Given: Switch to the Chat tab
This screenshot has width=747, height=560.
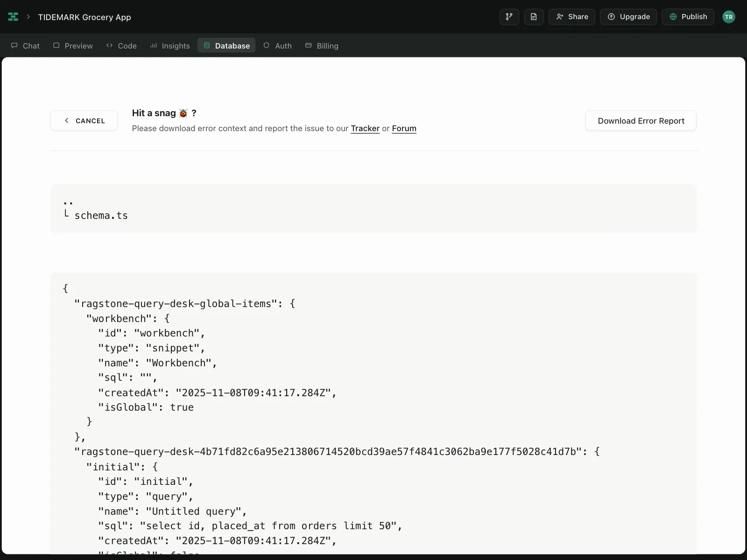Looking at the screenshot, I should pyautogui.click(x=25, y=46).
